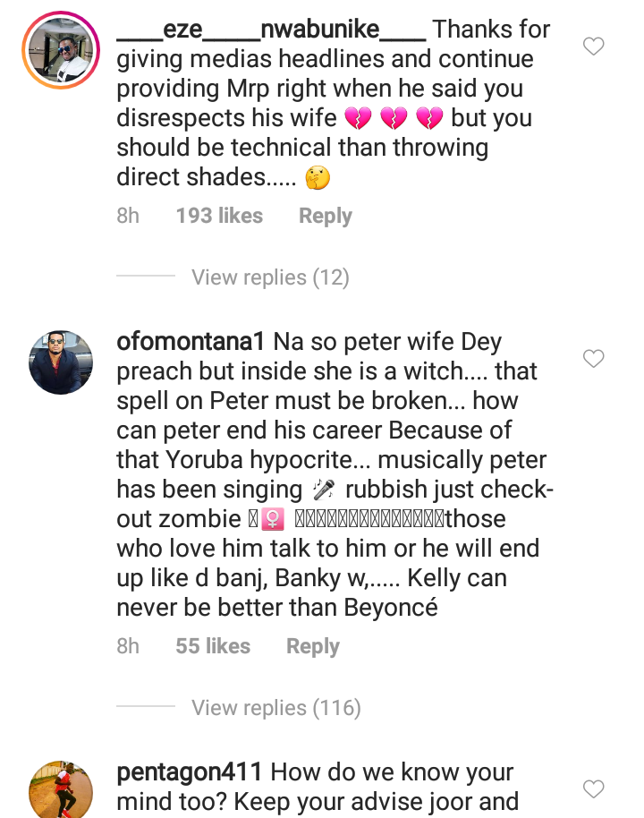Tap ofomontana1's avatar image
Viewport: 644px width, 818px height.
point(61,362)
